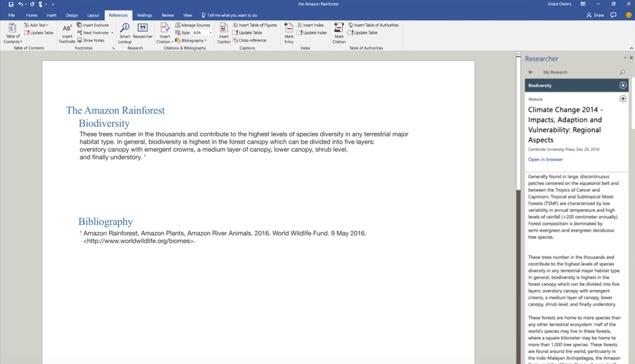
Task: Click Update Index
Action: [x=312, y=33]
